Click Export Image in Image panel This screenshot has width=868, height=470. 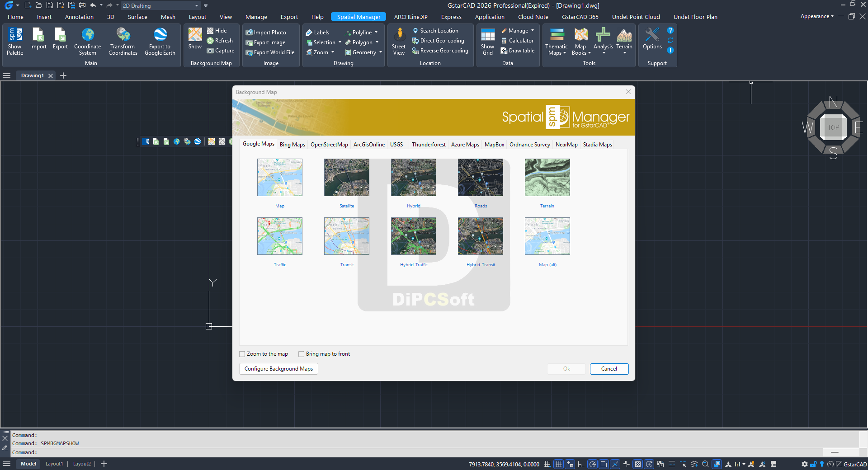coord(265,42)
